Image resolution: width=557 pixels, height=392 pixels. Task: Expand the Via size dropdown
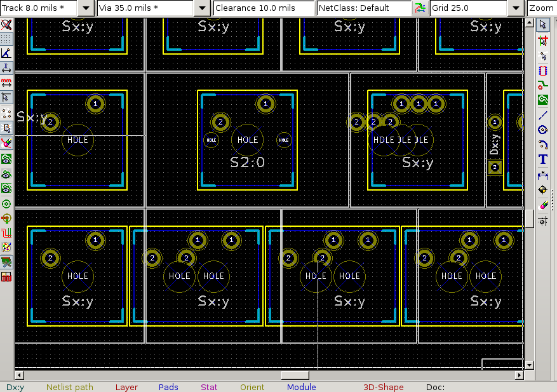point(201,8)
